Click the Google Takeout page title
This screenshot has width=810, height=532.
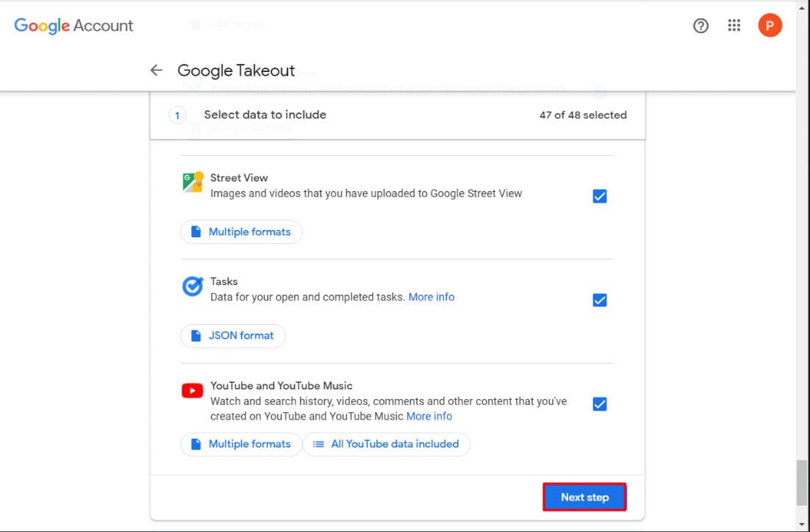click(236, 71)
